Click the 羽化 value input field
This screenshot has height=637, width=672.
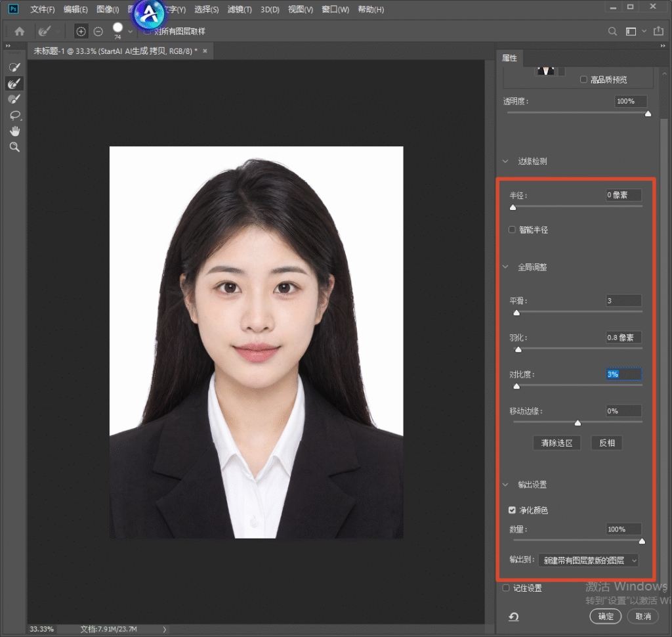point(623,338)
